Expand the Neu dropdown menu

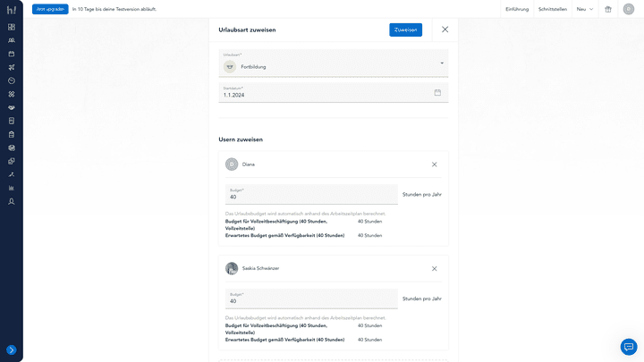584,9
